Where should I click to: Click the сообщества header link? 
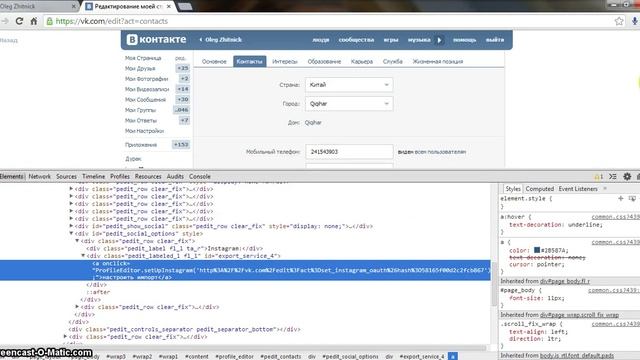coord(356,40)
